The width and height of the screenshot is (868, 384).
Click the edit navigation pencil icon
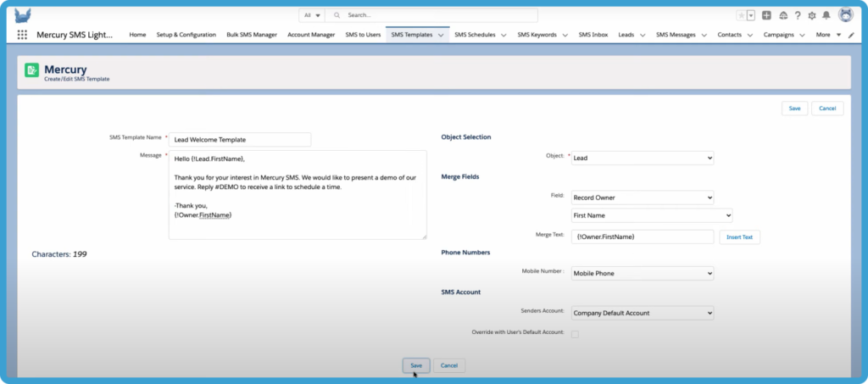click(x=851, y=35)
